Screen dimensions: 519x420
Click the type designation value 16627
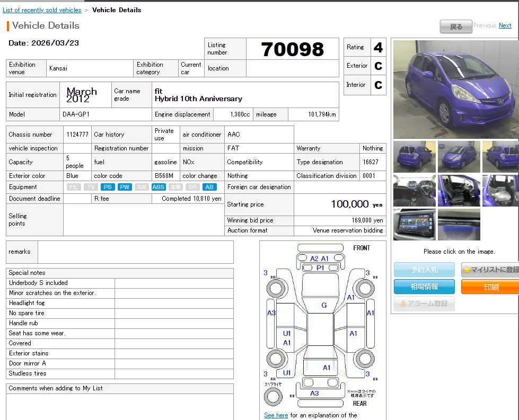(x=371, y=162)
